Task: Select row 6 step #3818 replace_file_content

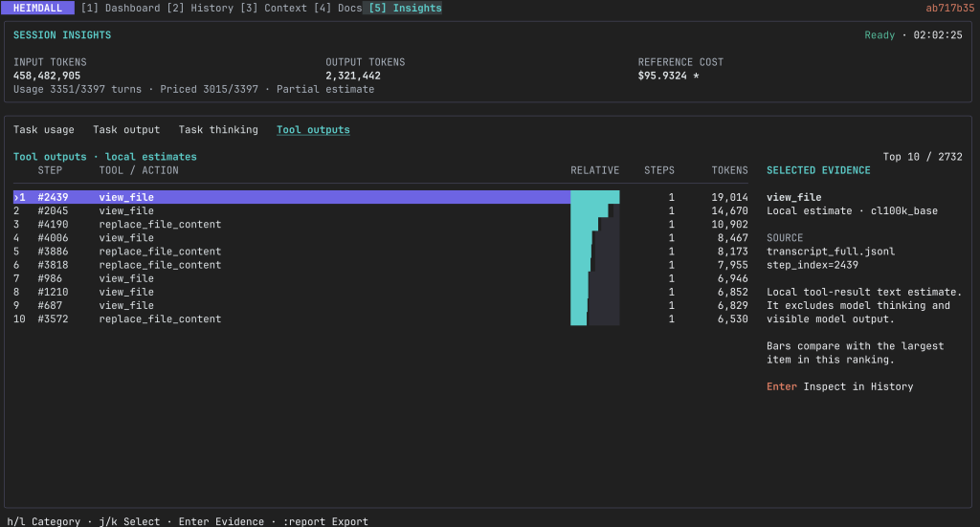Action: pyautogui.click(x=381, y=265)
